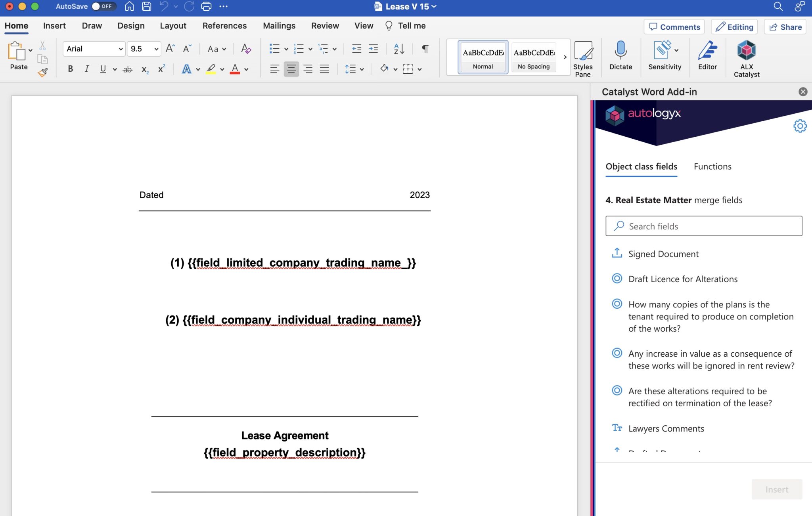Open the Insert ribbon tab
This screenshot has height=516, width=812.
(x=54, y=26)
